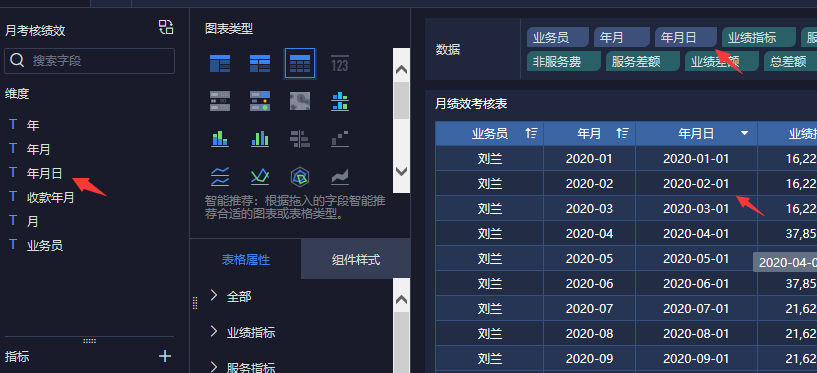Image resolution: width=817 pixels, height=373 pixels.
Task: Click the cell 2020-08 in 年月 column
Action: (589, 333)
